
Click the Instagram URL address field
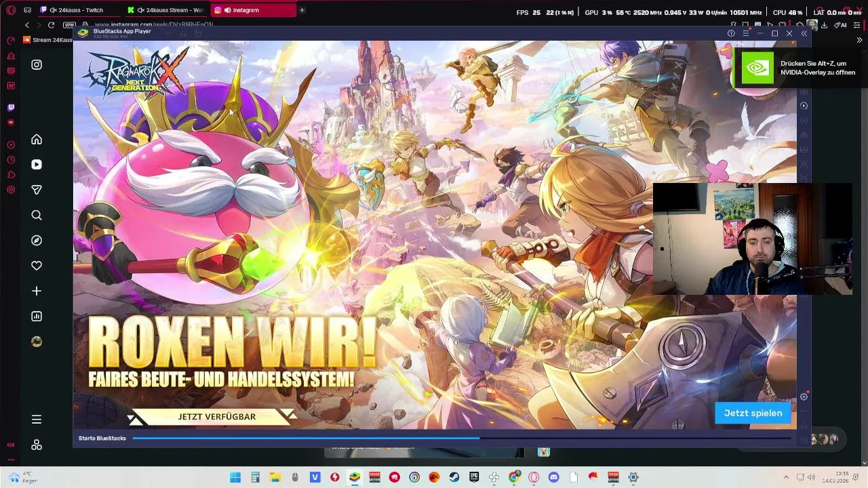point(153,24)
